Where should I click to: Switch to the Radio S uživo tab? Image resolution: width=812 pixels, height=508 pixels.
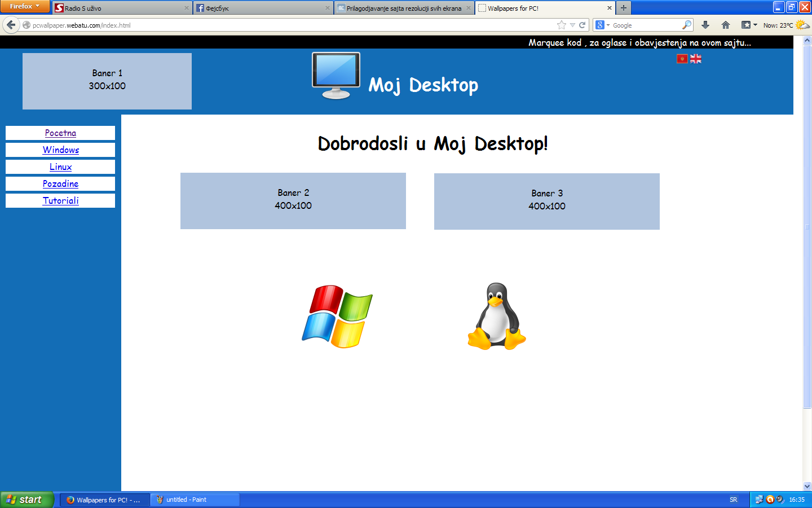(x=122, y=8)
